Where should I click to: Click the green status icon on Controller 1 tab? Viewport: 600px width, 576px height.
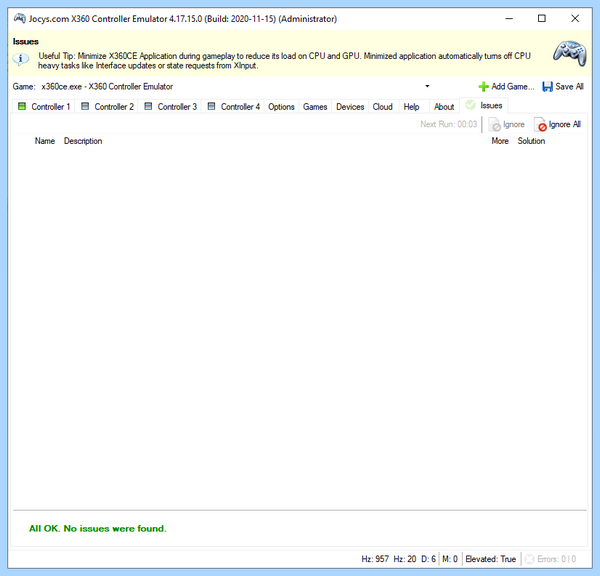(x=22, y=106)
